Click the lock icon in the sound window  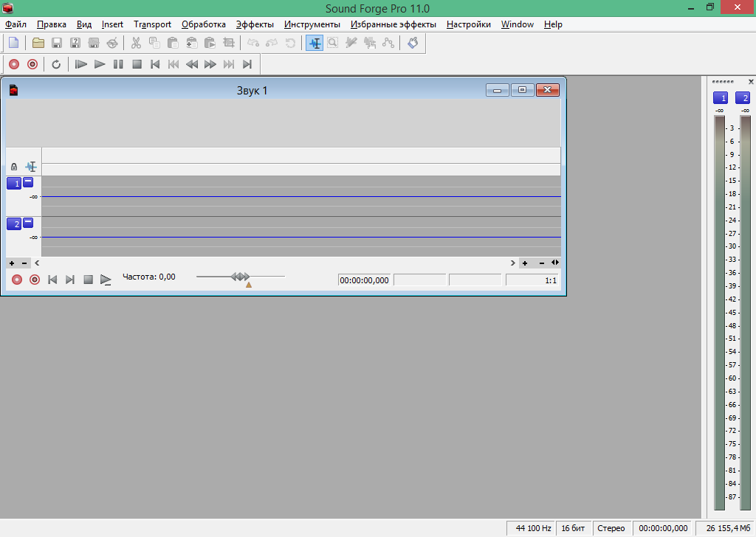tap(14, 167)
